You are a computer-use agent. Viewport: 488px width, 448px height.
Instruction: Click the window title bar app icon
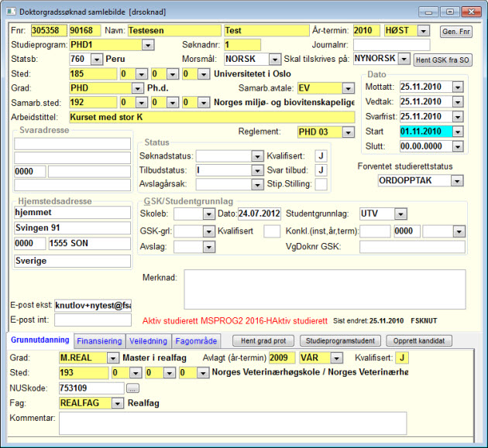coord(11,12)
